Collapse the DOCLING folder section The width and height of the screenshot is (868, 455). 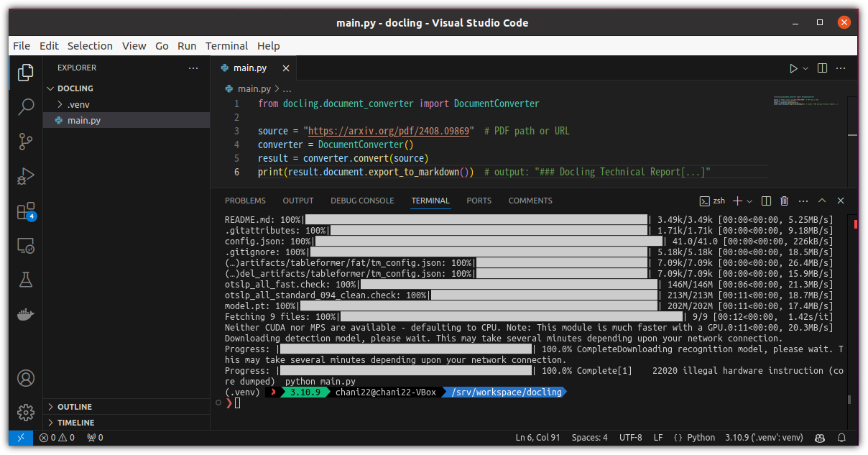[126, 88]
